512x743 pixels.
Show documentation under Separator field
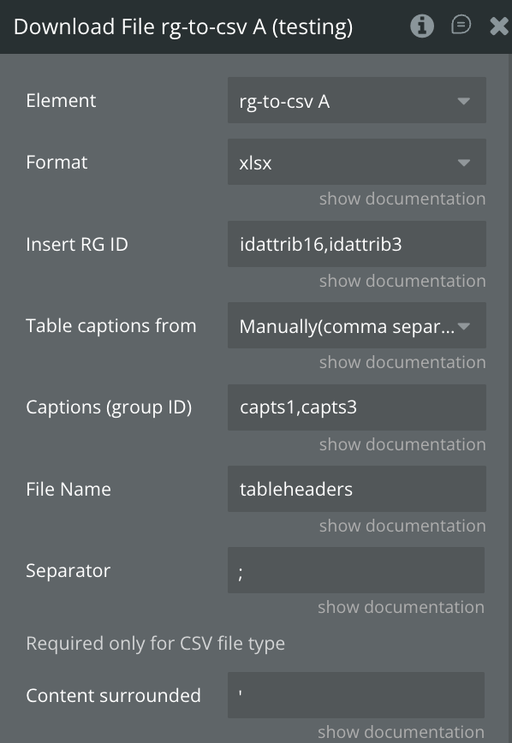tap(401, 607)
